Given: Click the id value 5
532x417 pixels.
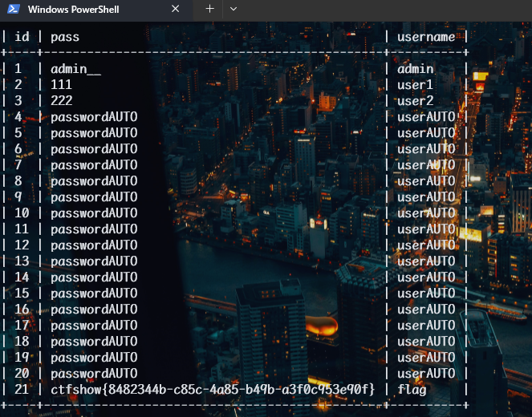Looking at the screenshot, I should pos(18,133).
